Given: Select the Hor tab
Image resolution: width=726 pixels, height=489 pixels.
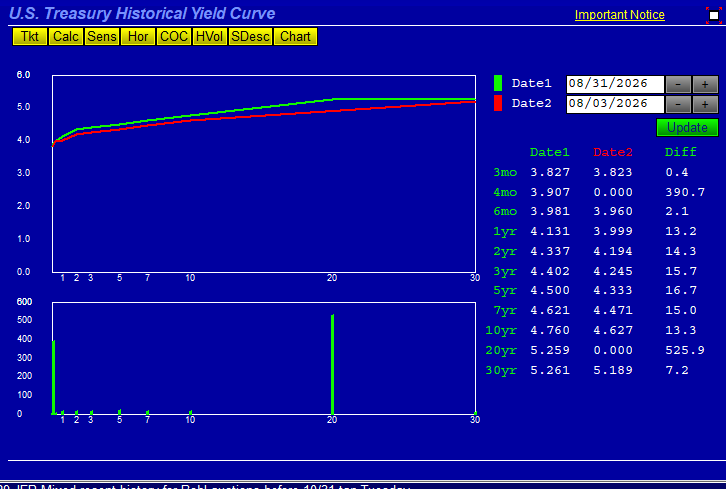Looking at the screenshot, I should tap(138, 37).
